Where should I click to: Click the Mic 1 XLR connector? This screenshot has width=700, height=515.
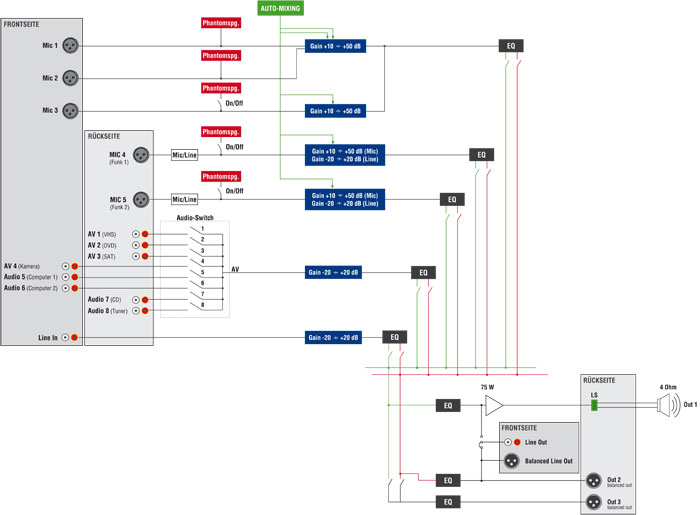point(71,45)
